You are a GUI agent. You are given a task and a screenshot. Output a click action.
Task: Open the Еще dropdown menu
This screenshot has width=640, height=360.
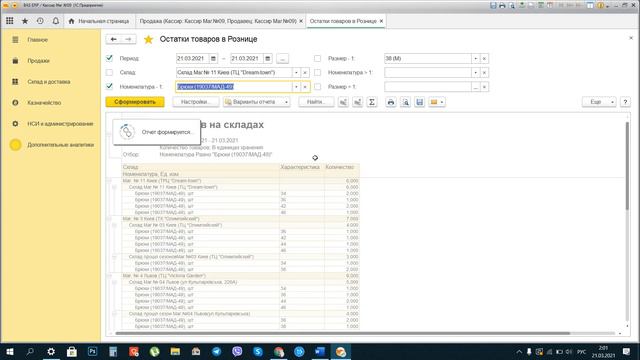click(599, 102)
